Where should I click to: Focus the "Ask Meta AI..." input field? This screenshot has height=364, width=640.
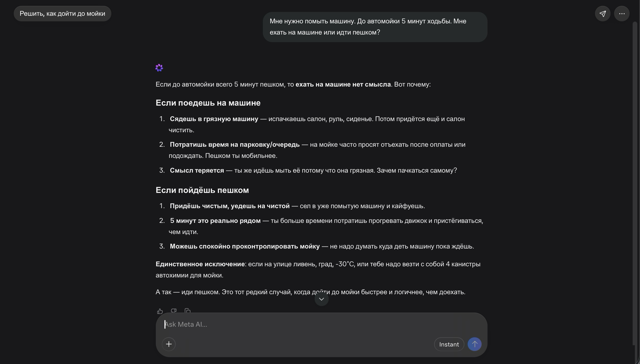(x=322, y=324)
